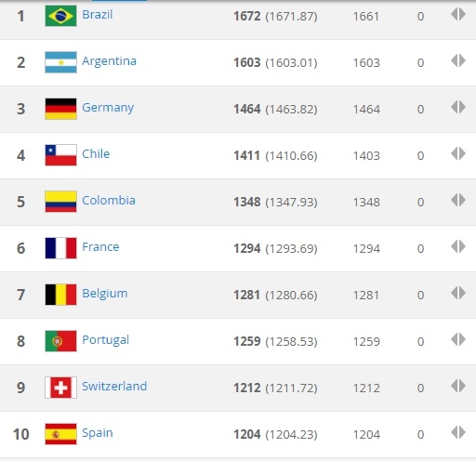Click the Spain flag icon
The image size is (476, 461).
pos(60,434)
